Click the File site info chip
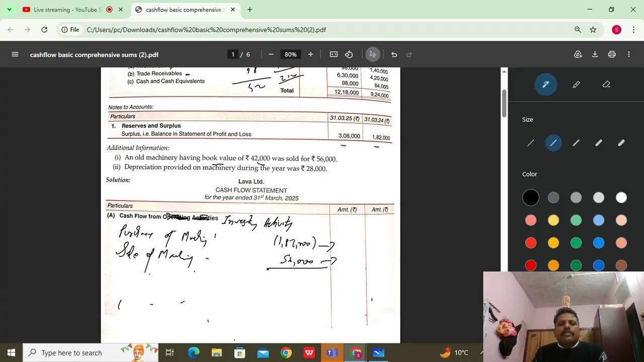Screen dimensions: 644x362 (70, 30)
